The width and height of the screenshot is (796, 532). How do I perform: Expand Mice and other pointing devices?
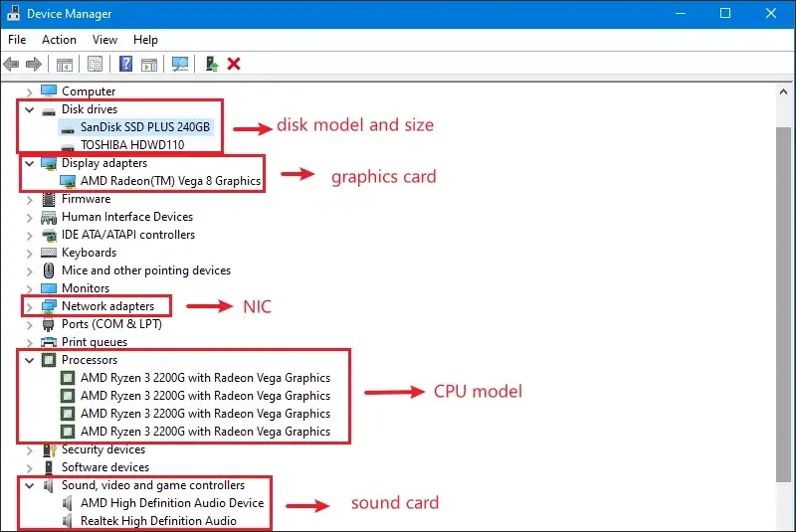[x=30, y=270]
